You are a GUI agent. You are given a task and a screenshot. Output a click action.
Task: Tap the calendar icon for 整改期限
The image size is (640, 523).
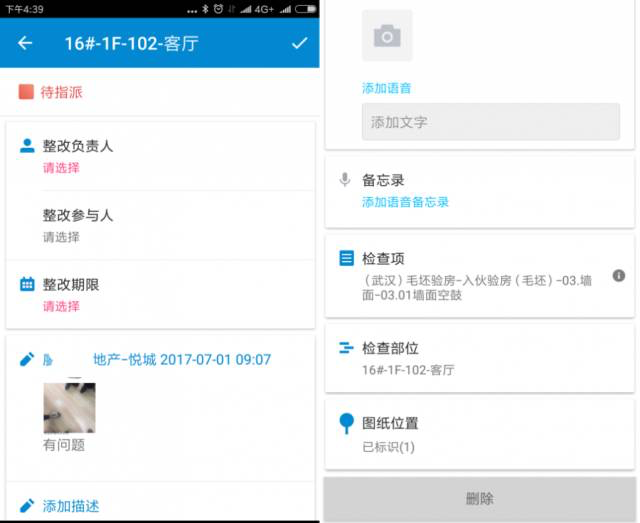[x=27, y=284]
